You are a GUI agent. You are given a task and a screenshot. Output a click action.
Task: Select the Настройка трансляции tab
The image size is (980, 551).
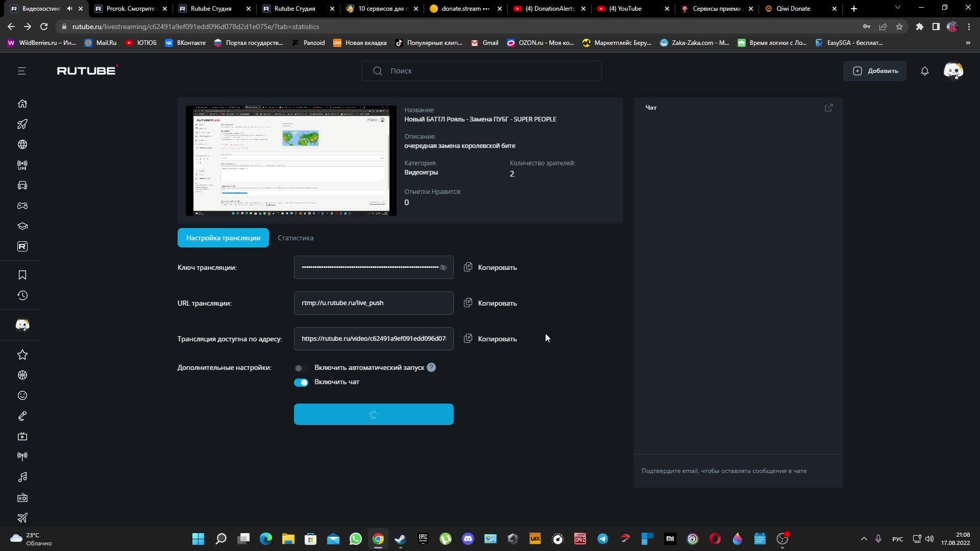(x=223, y=238)
